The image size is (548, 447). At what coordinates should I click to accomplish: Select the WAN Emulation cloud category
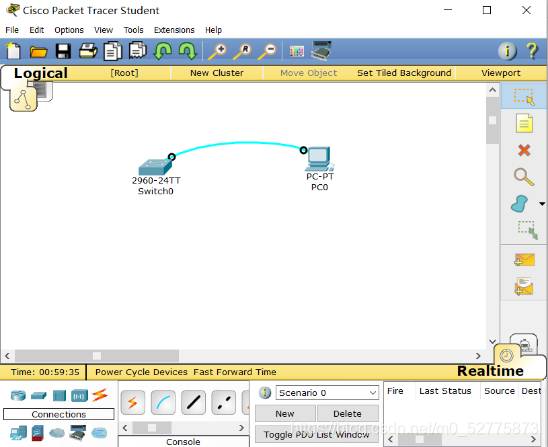pos(57,433)
